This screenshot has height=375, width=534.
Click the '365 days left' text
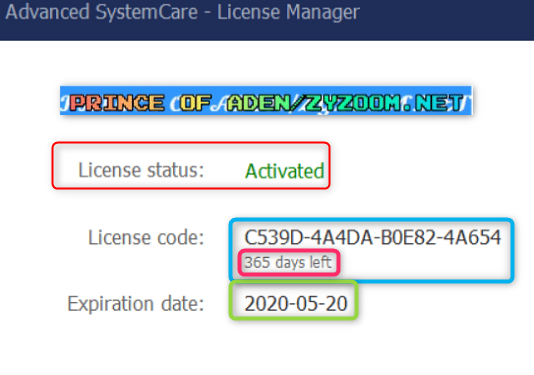288,262
